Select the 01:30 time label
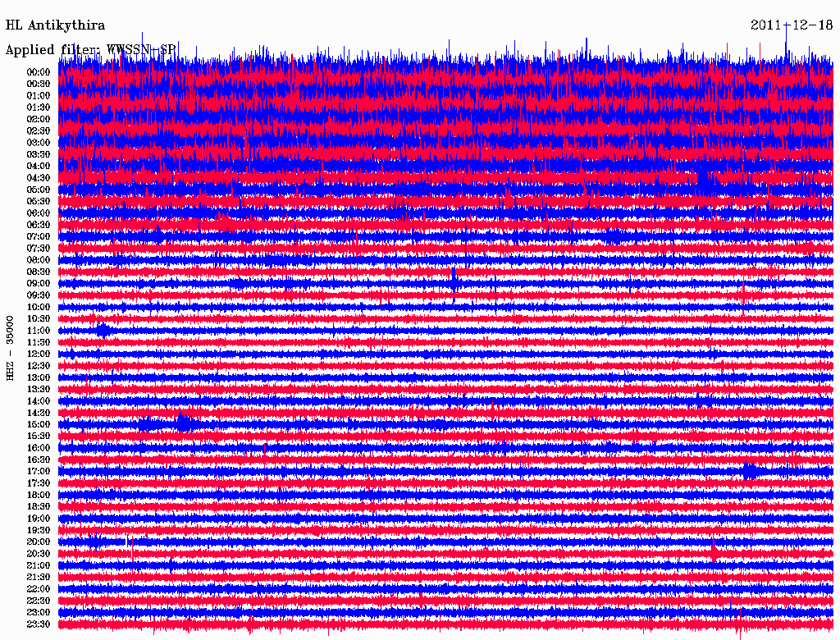 click(x=39, y=107)
